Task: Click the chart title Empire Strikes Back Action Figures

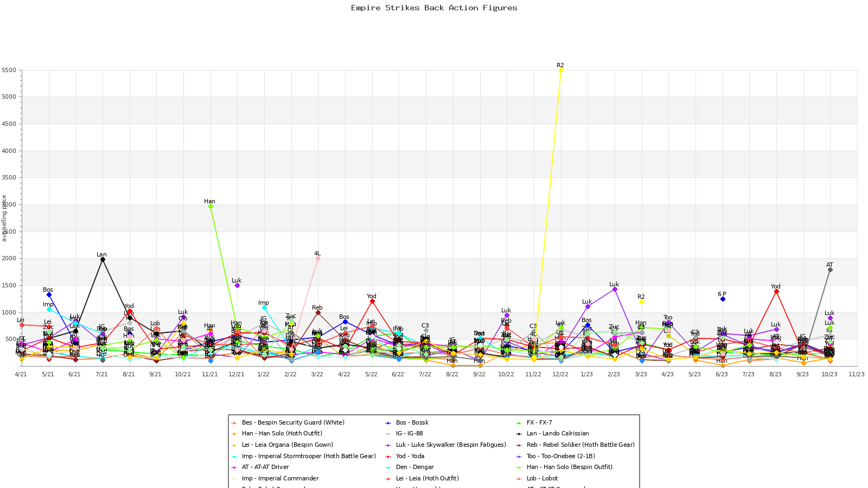Action: (x=434, y=8)
